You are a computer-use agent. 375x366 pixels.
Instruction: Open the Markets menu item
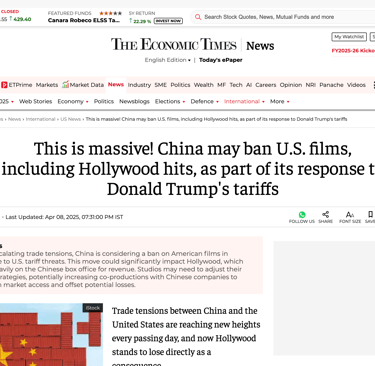pyautogui.click(x=47, y=85)
